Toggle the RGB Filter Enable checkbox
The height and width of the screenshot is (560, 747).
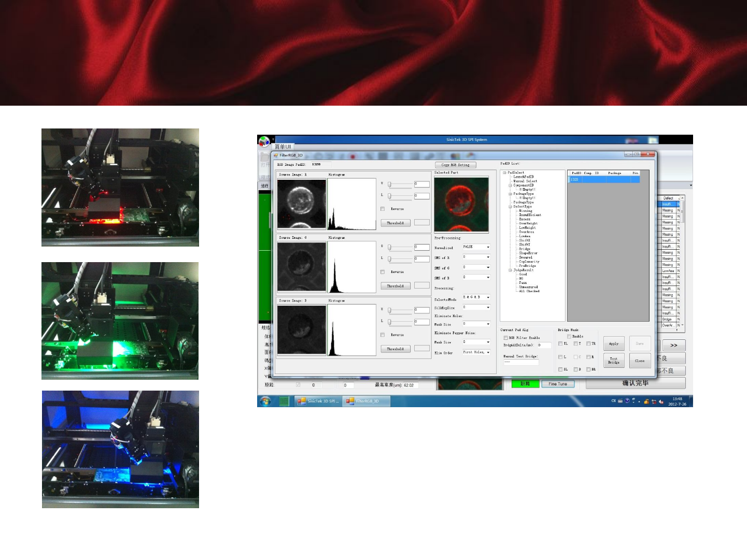(x=506, y=338)
